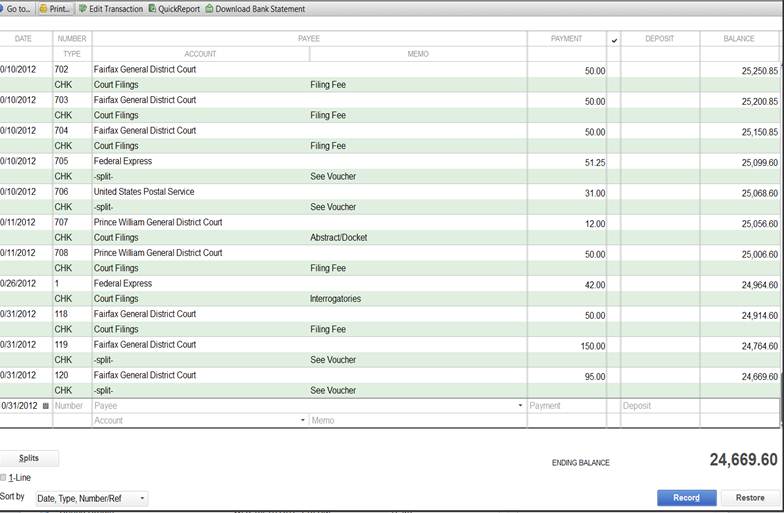Viewport: 784px width, 513px height.
Task: Select the United States Postal Service transaction
Action: coord(300,192)
